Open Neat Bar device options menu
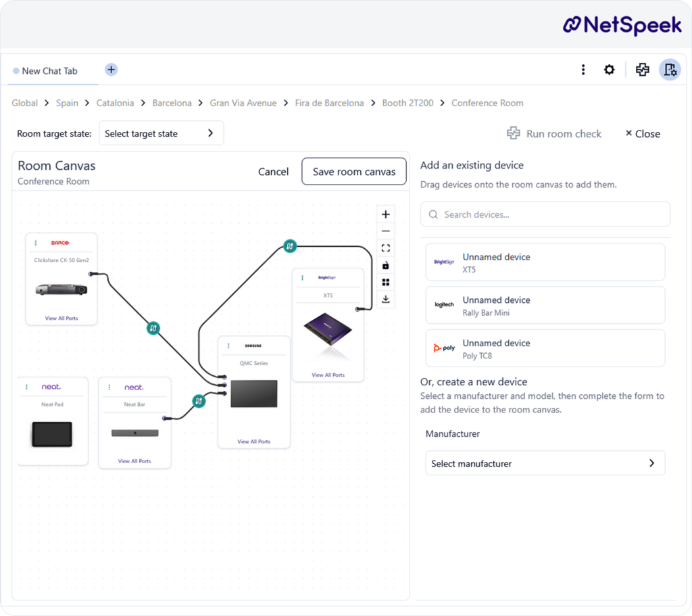This screenshot has width=692, height=616. [108, 387]
